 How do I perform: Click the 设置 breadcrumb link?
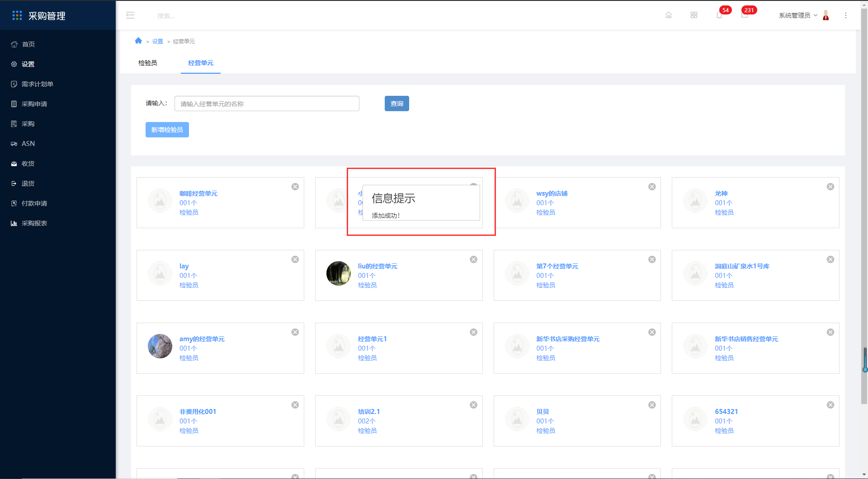pos(157,41)
